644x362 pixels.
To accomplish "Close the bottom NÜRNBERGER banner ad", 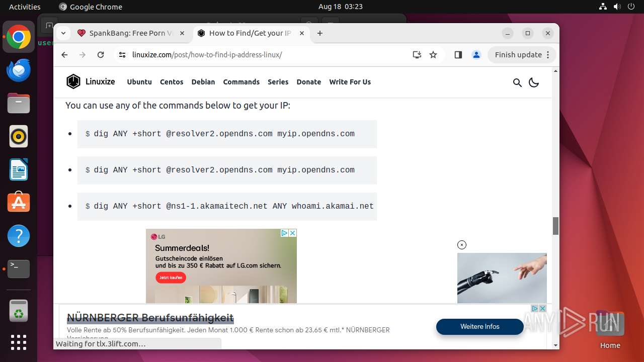I will tap(542, 308).
